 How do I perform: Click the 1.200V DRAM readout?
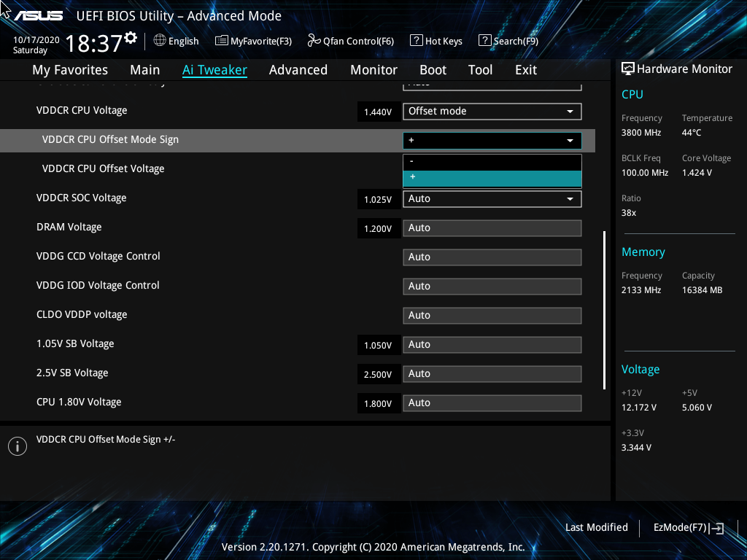pyautogui.click(x=378, y=228)
